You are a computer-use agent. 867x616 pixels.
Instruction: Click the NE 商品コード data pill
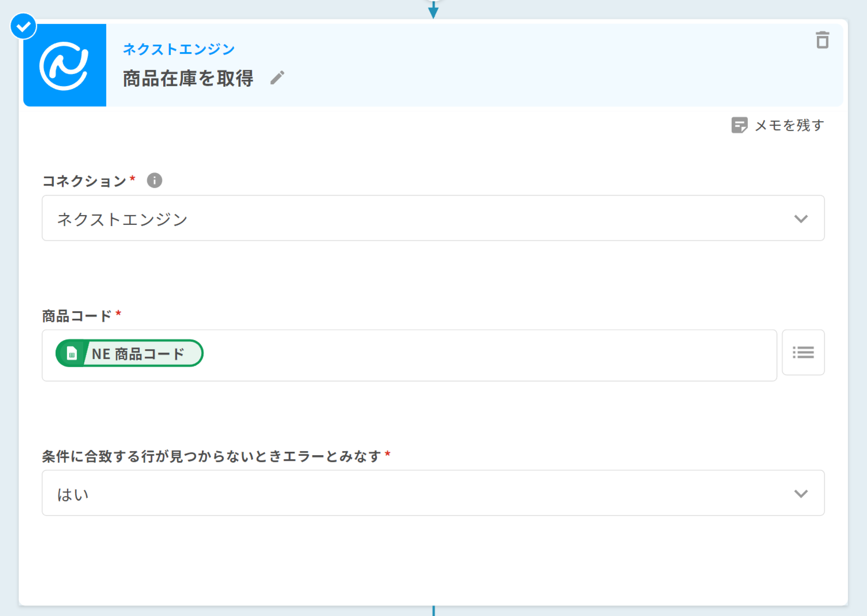(139, 354)
